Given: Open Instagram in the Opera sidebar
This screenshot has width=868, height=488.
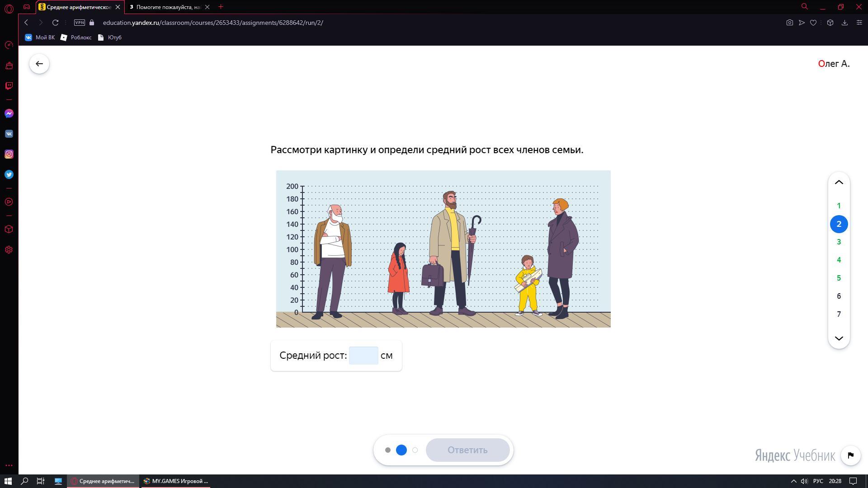Looking at the screenshot, I should [x=9, y=154].
